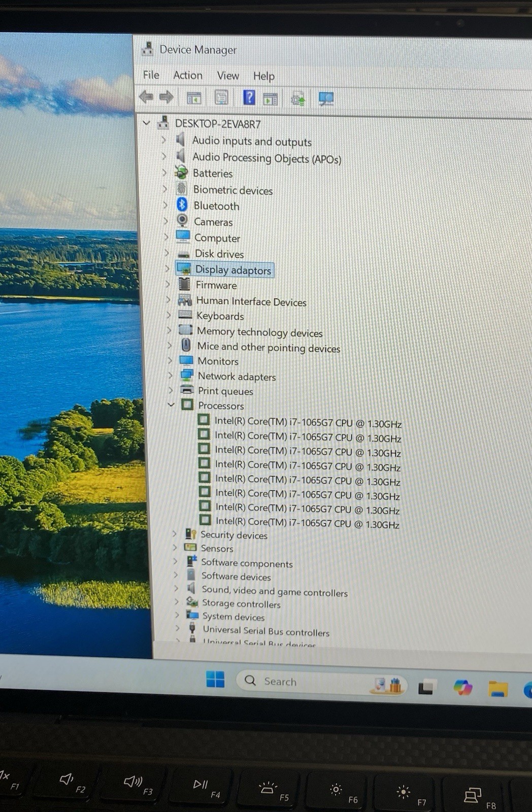Click the Show/Hide Console Tree icon
532x812 pixels.
click(x=194, y=98)
